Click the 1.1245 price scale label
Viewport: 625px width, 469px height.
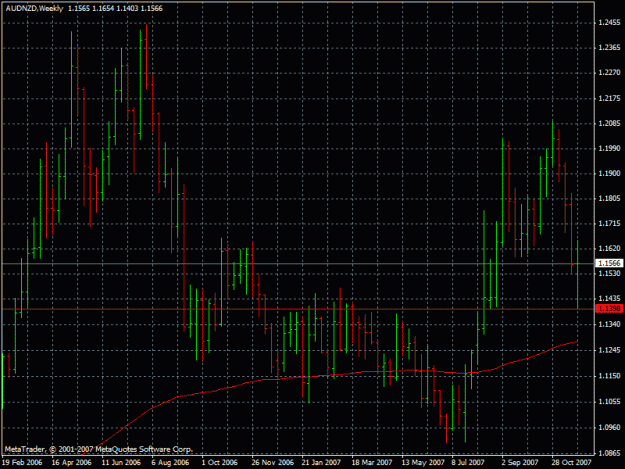[x=609, y=350]
